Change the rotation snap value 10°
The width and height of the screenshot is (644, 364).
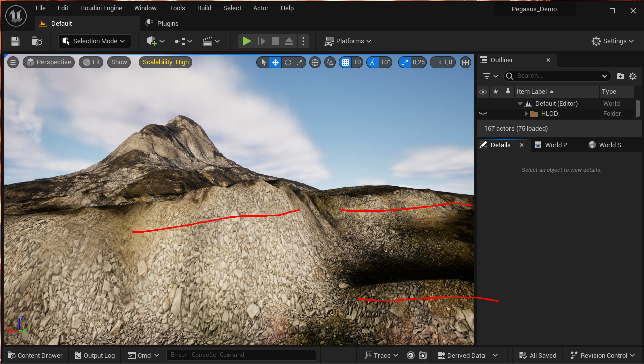pos(385,62)
